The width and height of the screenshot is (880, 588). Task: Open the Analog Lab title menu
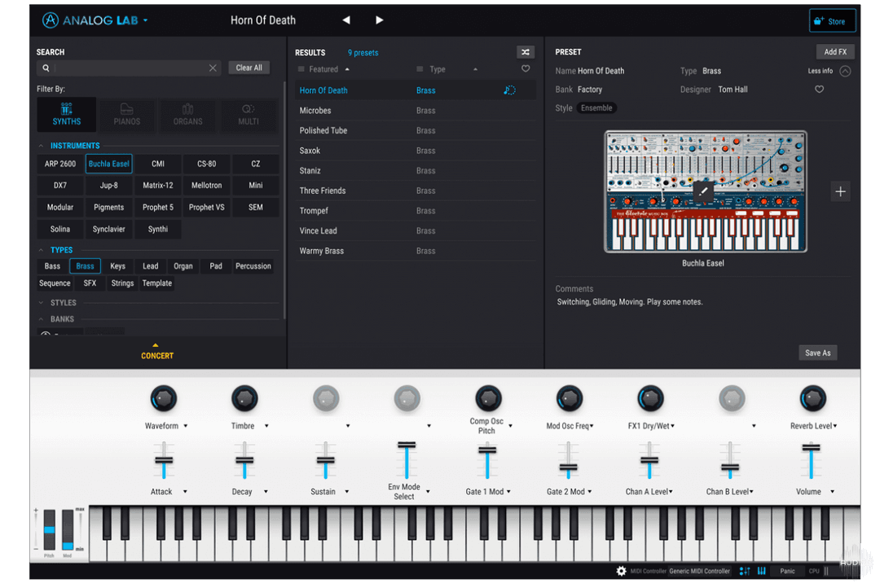95,20
